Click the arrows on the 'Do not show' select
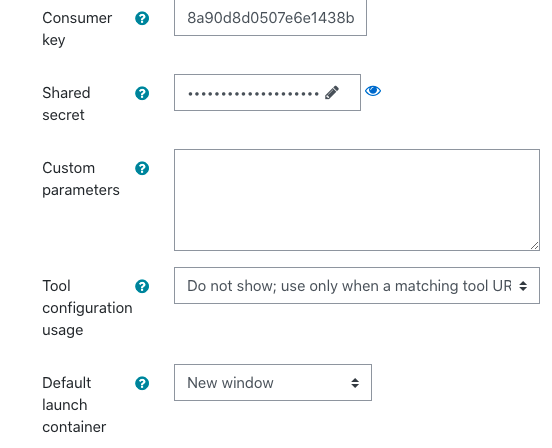This screenshot has width=552, height=448. tap(523, 286)
